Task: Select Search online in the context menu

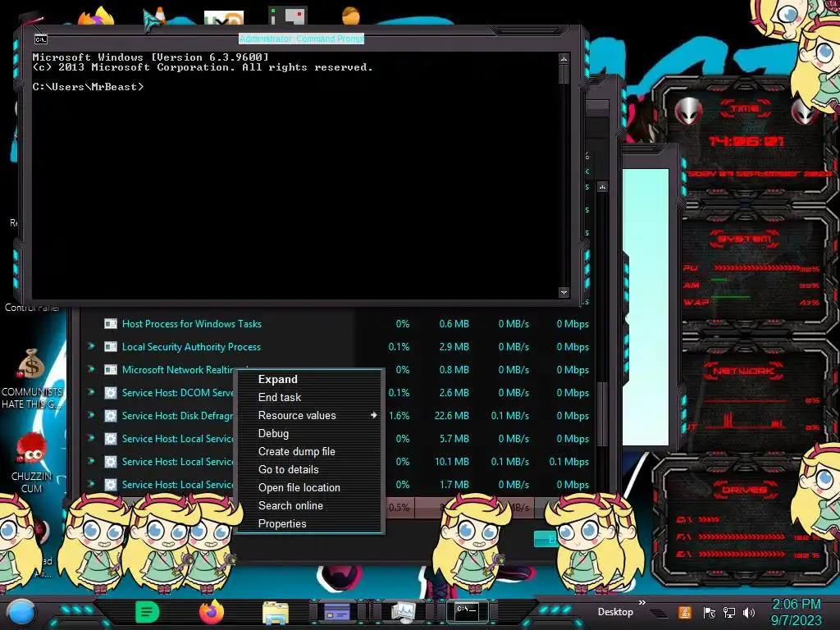Action: coord(290,505)
